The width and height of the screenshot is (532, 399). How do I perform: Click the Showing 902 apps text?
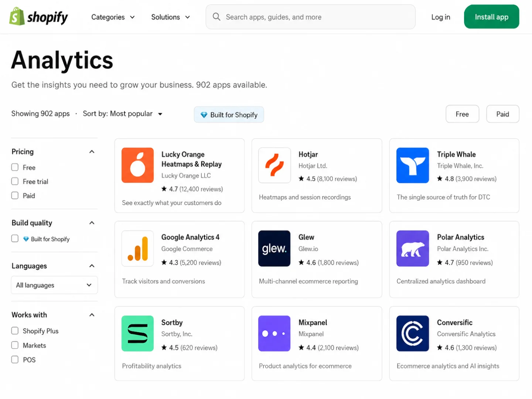point(40,114)
